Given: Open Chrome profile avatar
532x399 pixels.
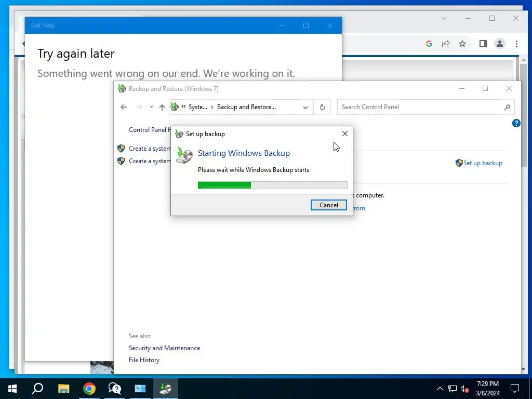Looking at the screenshot, I should pos(499,44).
